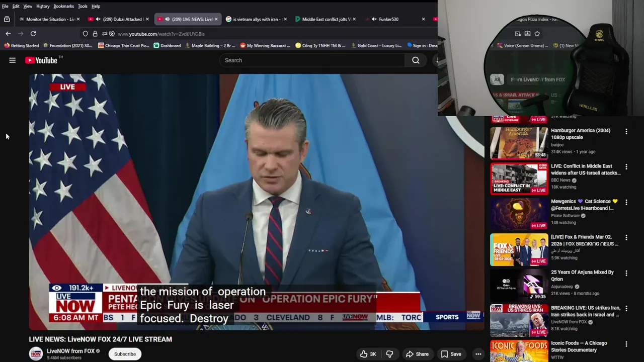Close the Dubai Attacked tab
This screenshot has height=362, width=644.
pyautogui.click(x=147, y=19)
